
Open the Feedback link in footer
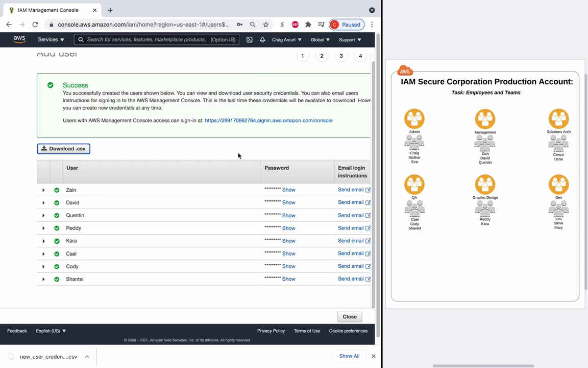[x=17, y=331]
